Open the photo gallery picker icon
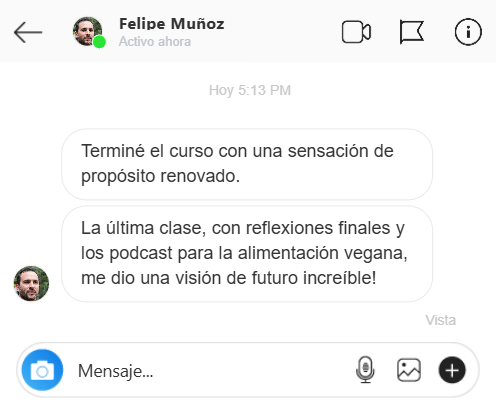This screenshot has width=496, height=415. tap(409, 370)
